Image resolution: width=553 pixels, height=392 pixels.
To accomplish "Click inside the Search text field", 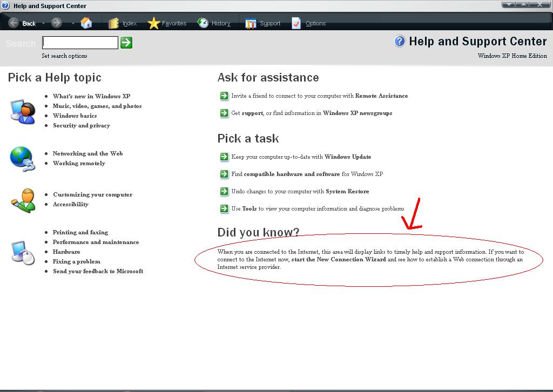I will (79, 42).
